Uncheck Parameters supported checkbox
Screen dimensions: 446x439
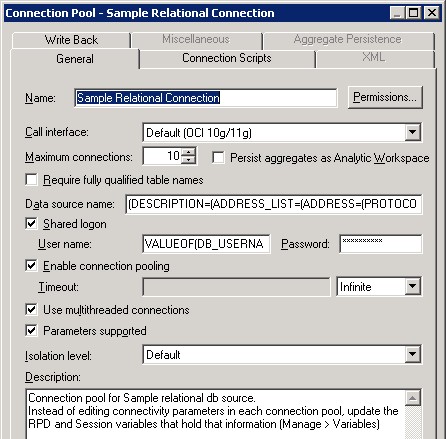pos(31,331)
